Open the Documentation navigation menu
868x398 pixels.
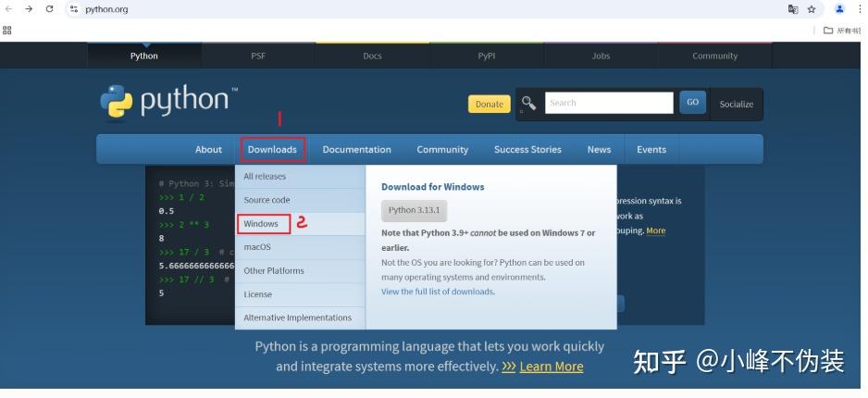357,149
